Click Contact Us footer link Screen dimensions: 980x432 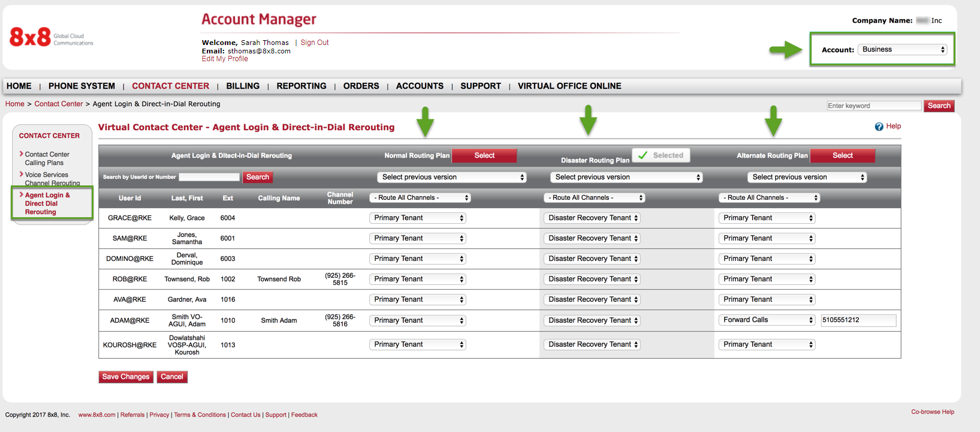(246, 415)
